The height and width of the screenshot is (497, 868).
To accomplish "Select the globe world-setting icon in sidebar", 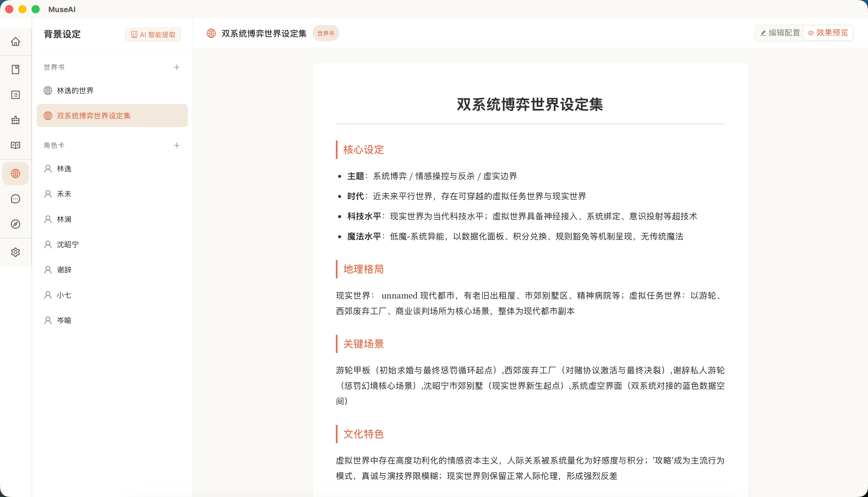I will click(15, 174).
